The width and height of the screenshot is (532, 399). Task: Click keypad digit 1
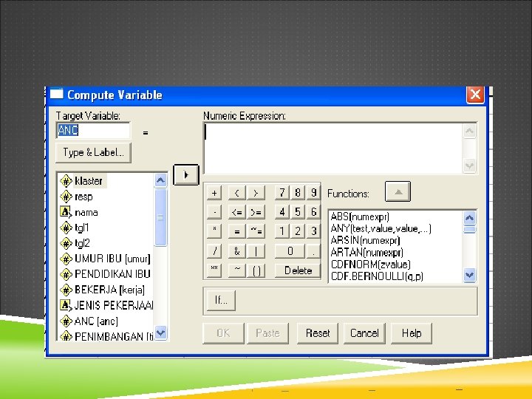[x=282, y=231]
